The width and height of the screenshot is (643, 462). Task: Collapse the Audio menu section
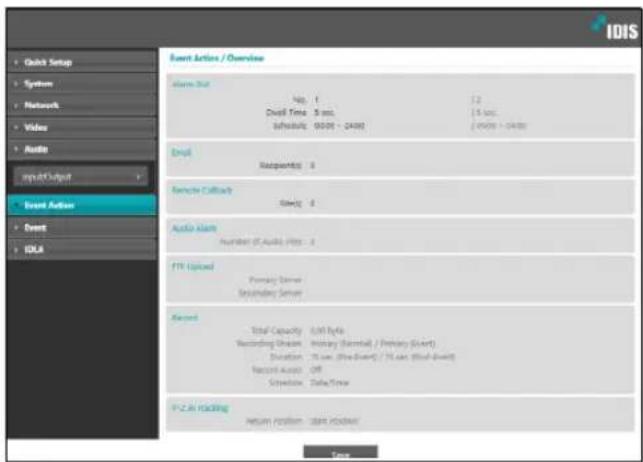click(82, 149)
